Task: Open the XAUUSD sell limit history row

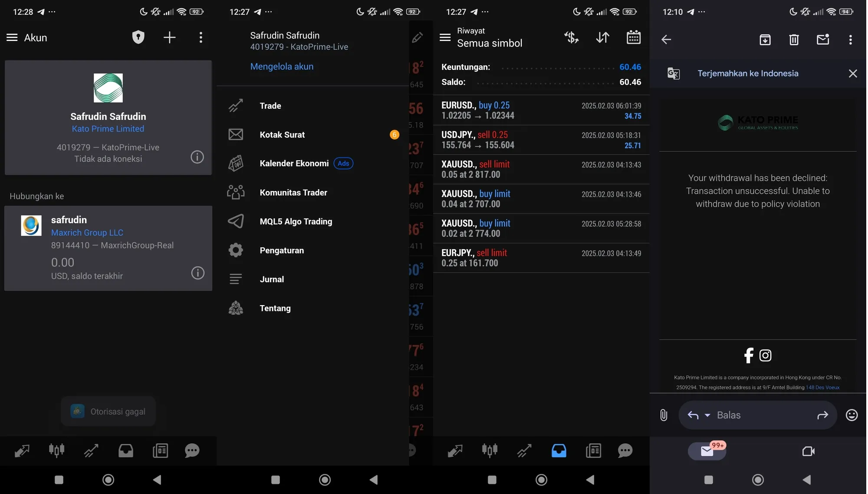Action: click(x=541, y=169)
